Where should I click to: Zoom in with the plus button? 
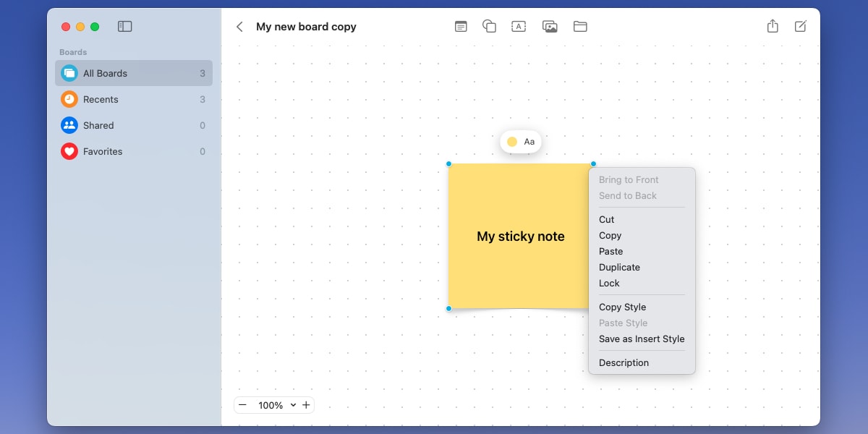(x=306, y=405)
